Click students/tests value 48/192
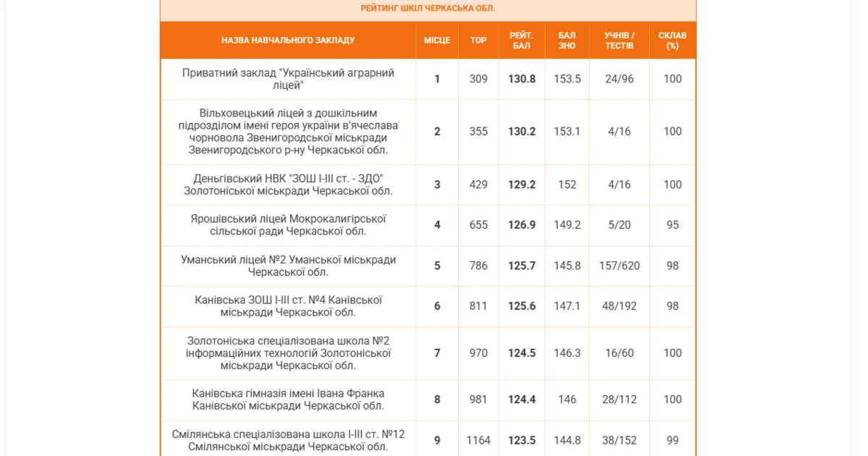 619,306
